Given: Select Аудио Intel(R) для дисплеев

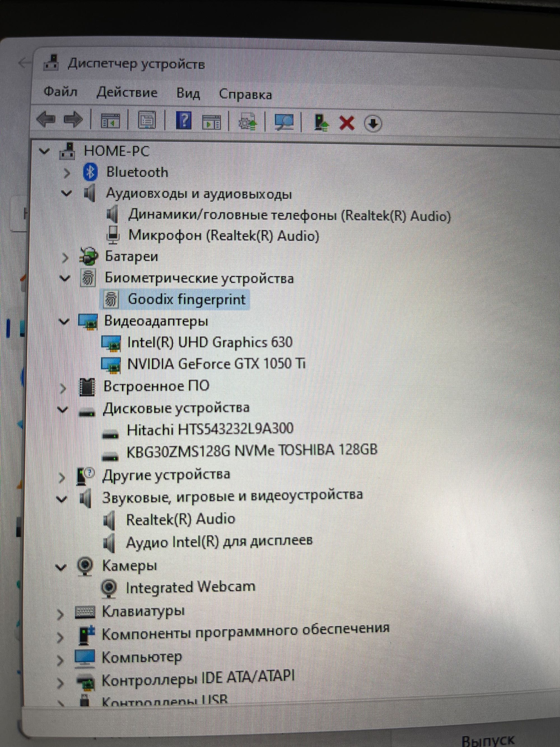Looking at the screenshot, I should [219, 541].
